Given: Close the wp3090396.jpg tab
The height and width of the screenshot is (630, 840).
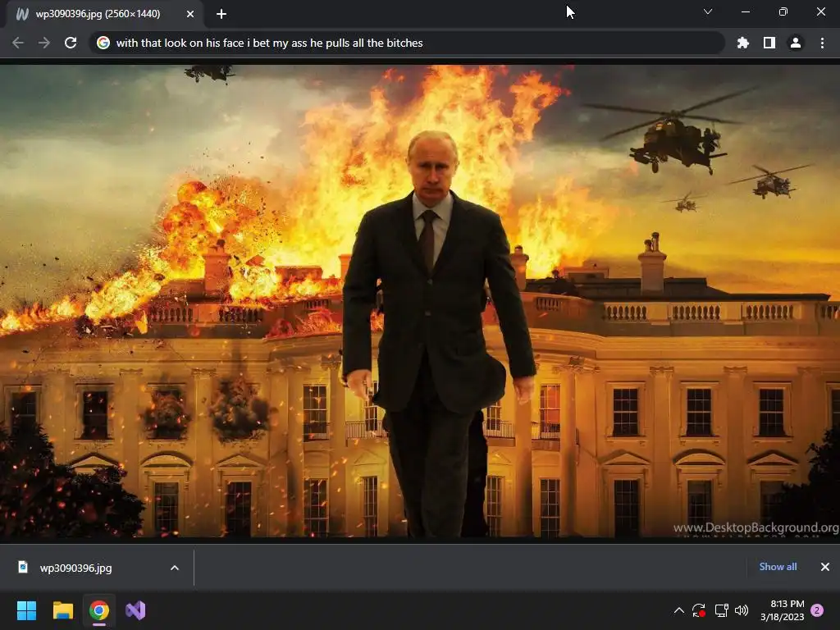Looking at the screenshot, I should pos(190,14).
